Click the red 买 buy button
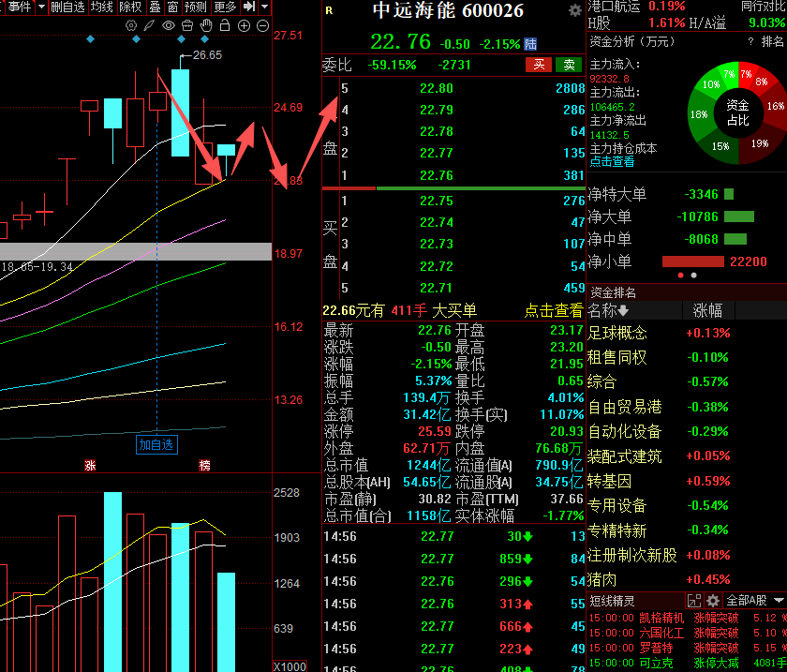787x672 pixels. tap(539, 65)
